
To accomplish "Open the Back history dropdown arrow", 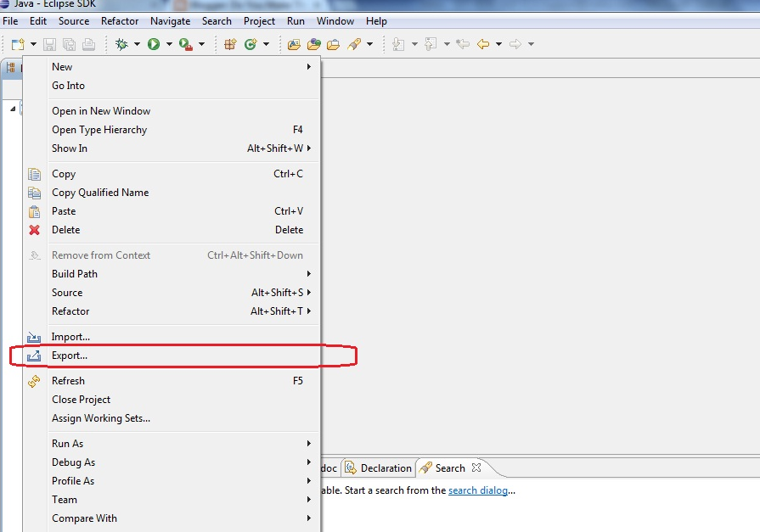I will point(498,44).
